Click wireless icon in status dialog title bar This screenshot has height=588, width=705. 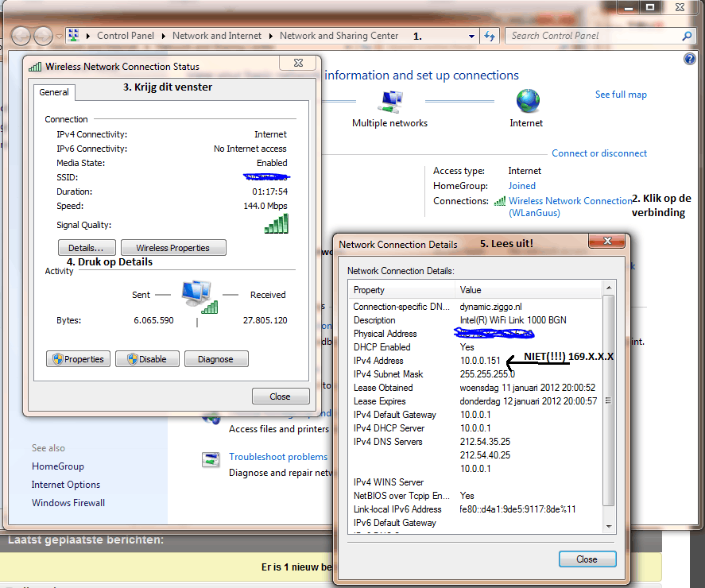coord(35,67)
